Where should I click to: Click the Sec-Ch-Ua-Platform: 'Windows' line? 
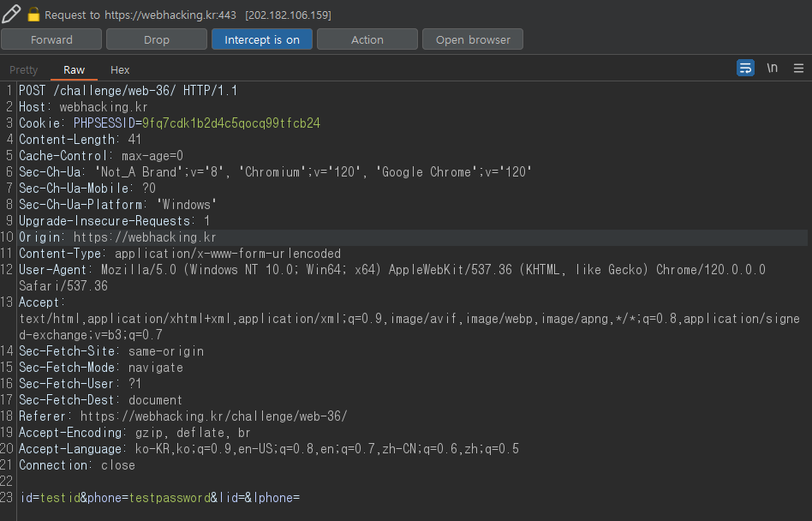pyautogui.click(x=117, y=205)
